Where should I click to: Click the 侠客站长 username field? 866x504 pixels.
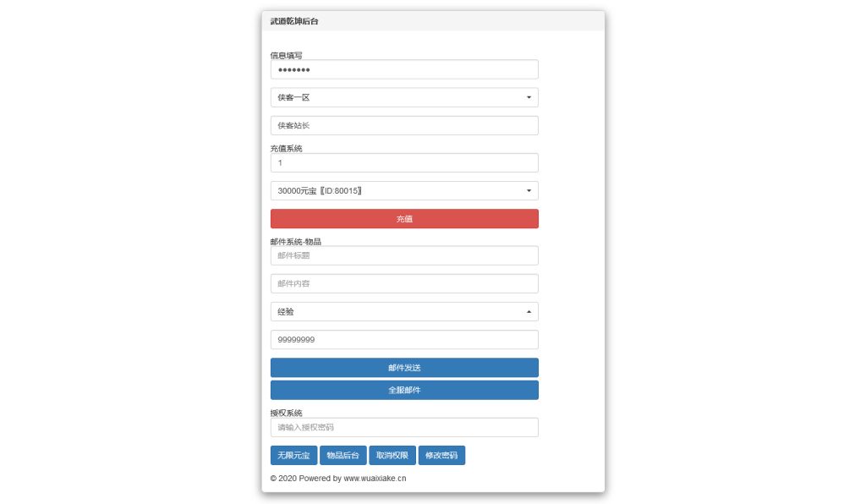pyautogui.click(x=403, y=124)
